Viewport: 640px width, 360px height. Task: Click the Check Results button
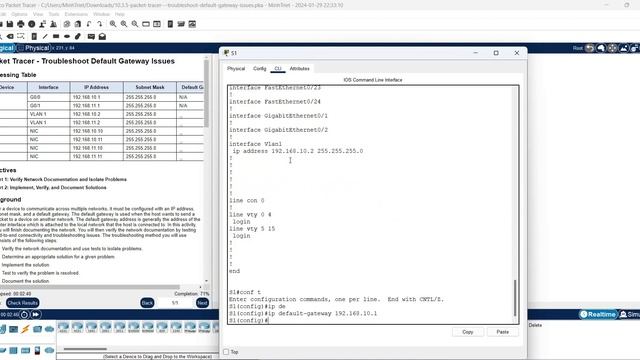(22, 303)
